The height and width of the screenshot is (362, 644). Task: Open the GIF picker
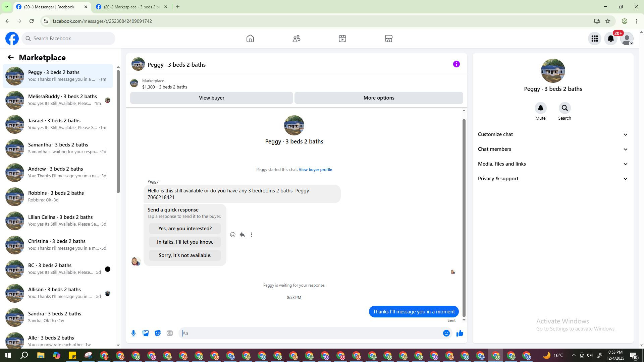tap(170, 333)
